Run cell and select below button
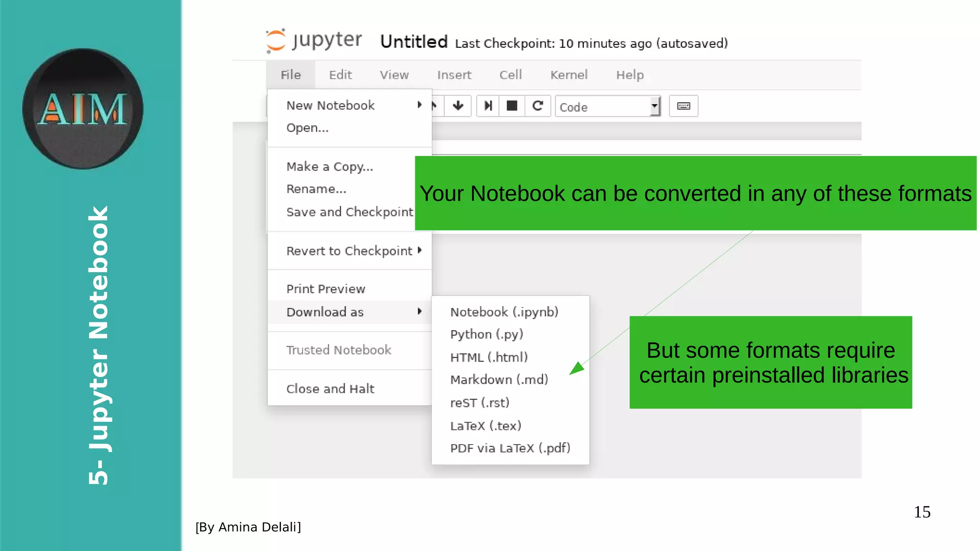The width and height of the screenshot is (980, 551). [x=488, y=106]
